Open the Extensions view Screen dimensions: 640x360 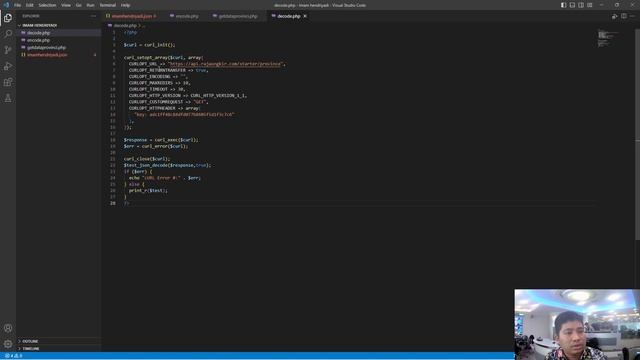tap(8, 82)
